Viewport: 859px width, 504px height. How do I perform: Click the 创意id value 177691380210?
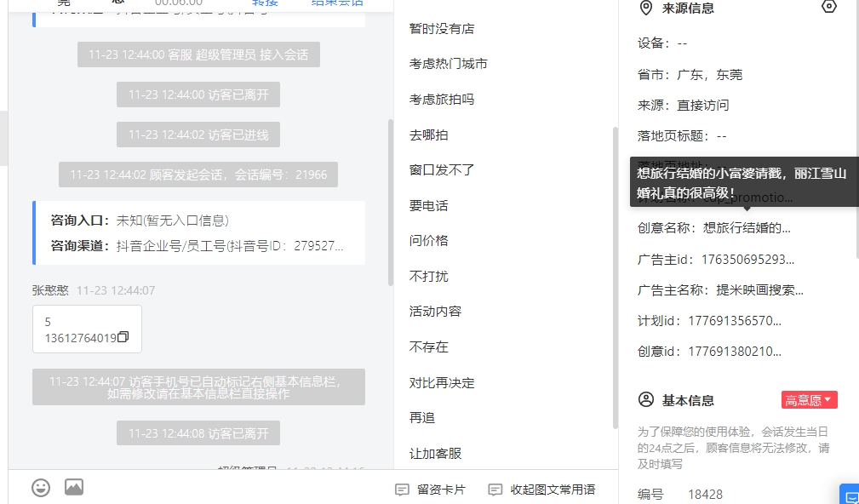[x=735, y=351]
